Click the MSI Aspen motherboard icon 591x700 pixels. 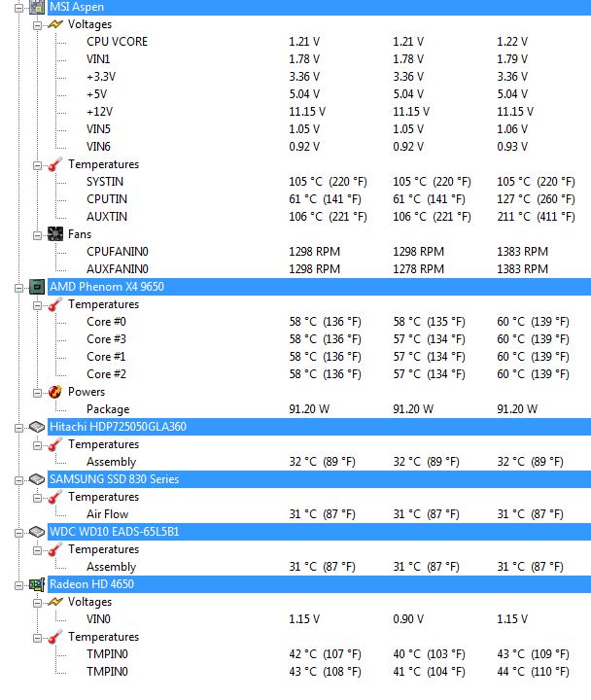pyautogui.click(x=37, y=7)
